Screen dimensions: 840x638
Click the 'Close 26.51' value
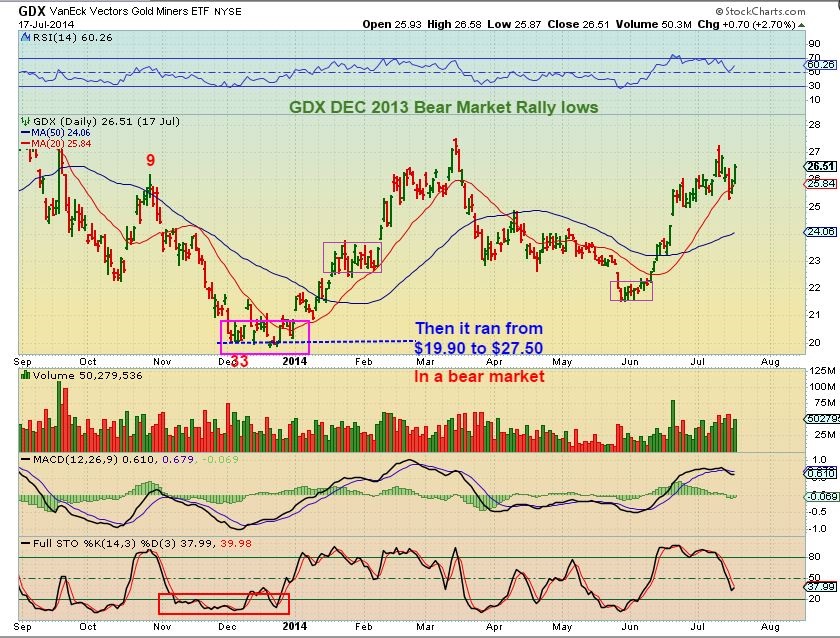578,24
